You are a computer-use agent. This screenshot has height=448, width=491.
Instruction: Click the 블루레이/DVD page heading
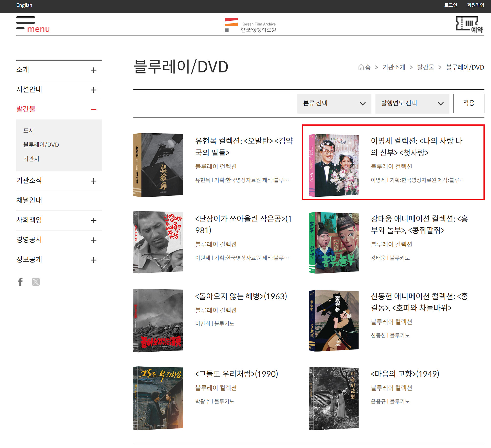point(181,67)
